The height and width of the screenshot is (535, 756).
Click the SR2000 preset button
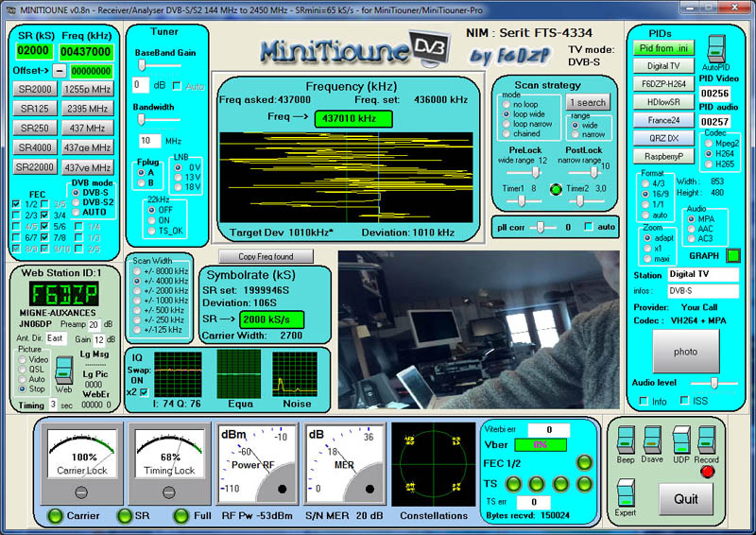pyautogui.click(x=35, y=89)
